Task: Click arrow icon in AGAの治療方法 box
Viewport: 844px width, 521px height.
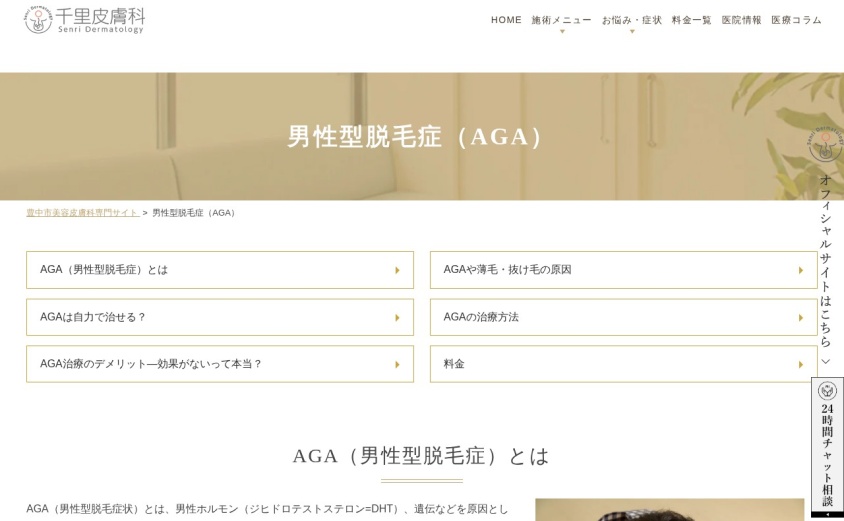Action: tap(801, 318)
